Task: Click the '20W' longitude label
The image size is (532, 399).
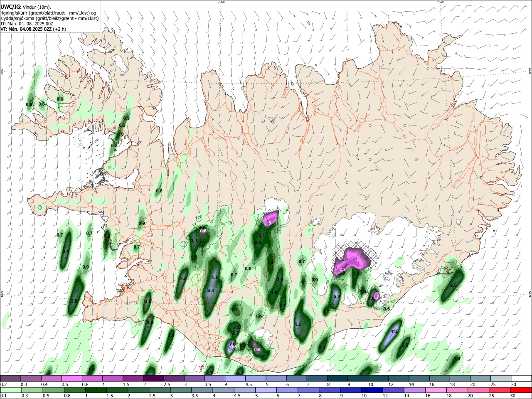Action: point(221,2)
